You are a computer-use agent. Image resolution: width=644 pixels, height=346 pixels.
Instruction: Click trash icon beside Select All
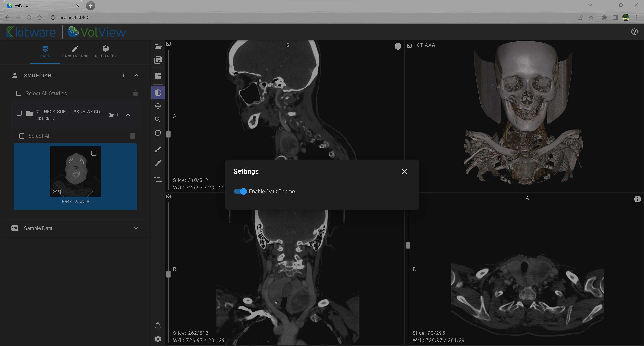132,136
